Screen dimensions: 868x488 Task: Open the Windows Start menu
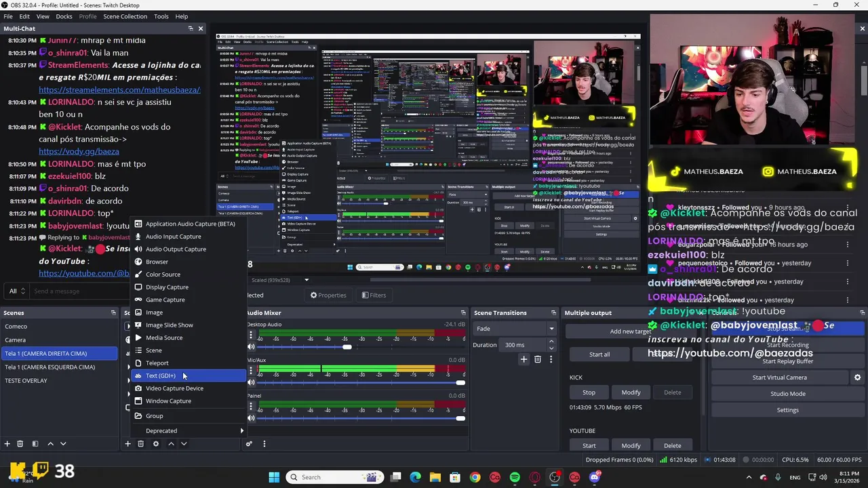coord(274,477)
